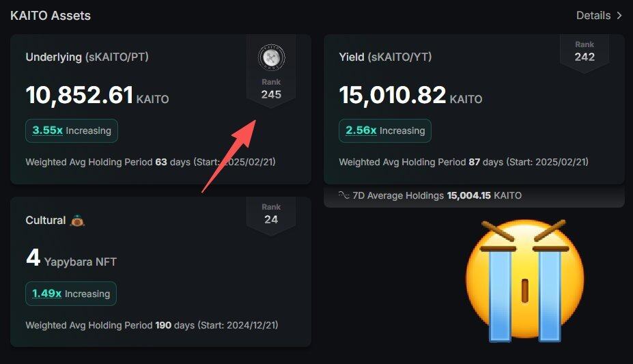Click the 4 Yapybara NFT count
633x364 pixels.
(x=71, y=259)
